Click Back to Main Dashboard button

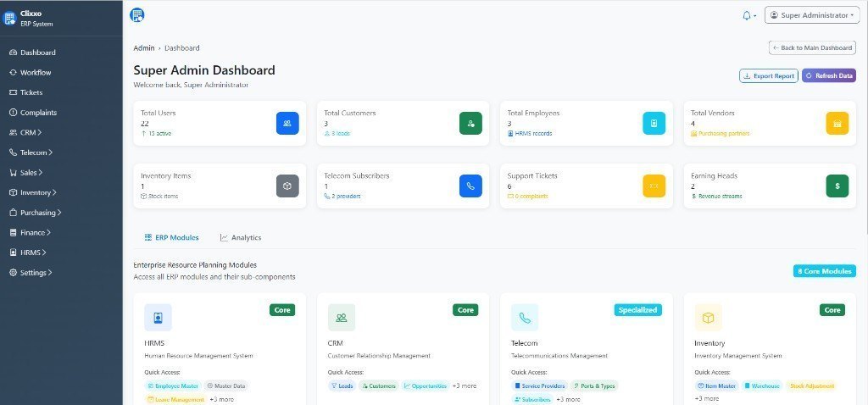(812, 47)
